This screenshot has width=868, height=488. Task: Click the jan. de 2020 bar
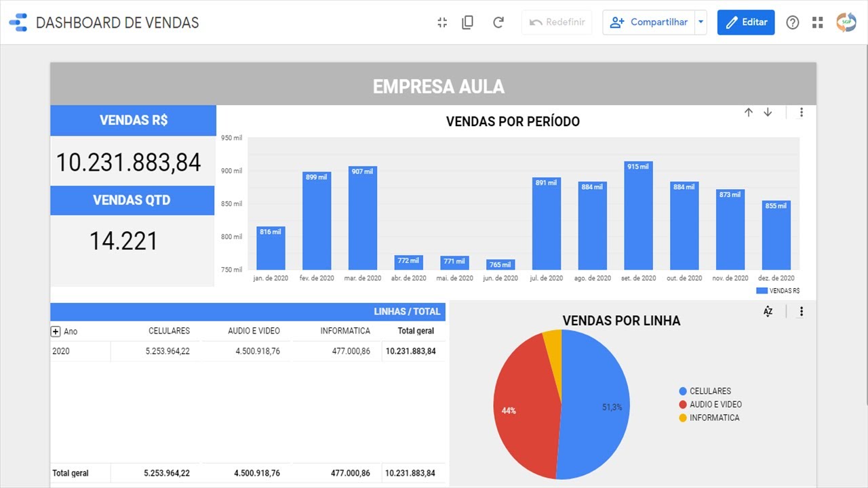tap(271, 248)
